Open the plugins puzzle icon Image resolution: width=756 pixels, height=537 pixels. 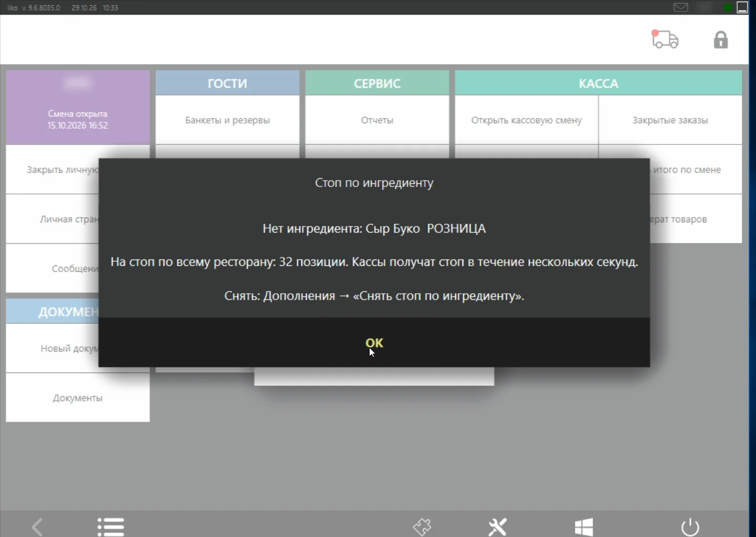[x=422, y=526]
